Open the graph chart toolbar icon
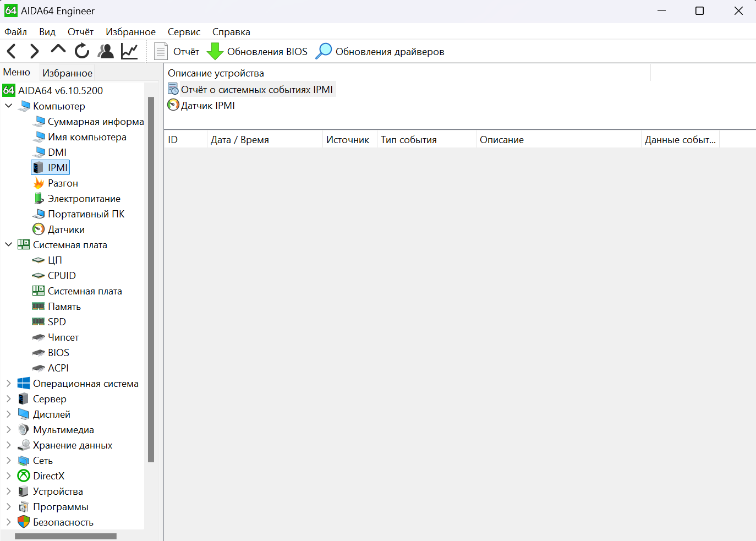756x541 pixels. [x=129, y=51]
